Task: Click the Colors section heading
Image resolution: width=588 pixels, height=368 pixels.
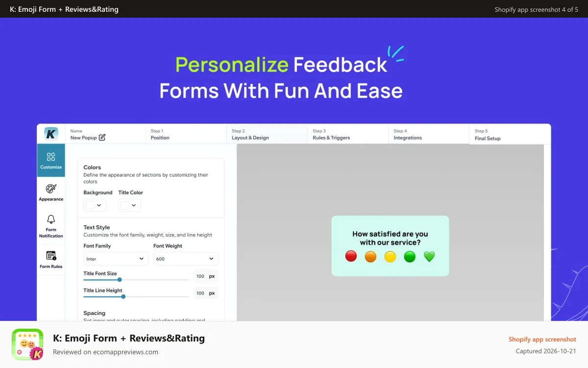Action: click(92, 167)
